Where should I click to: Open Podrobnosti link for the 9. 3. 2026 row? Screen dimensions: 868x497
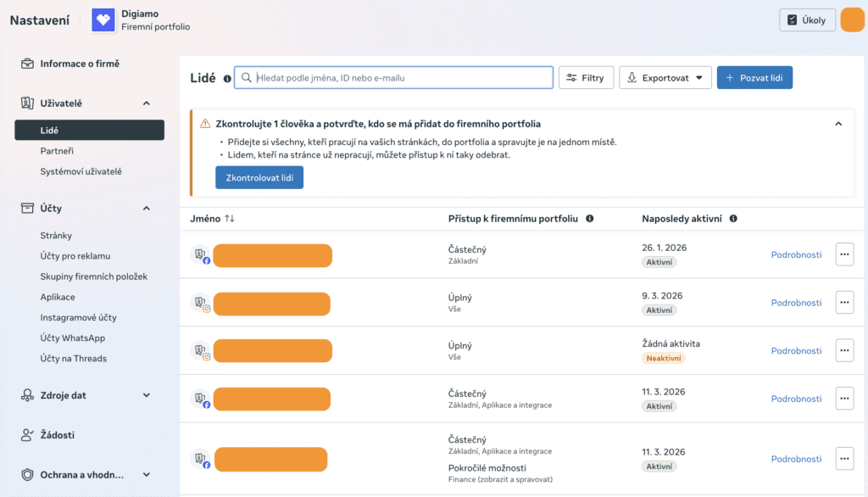pyautogui.click(x=796, y=303)
